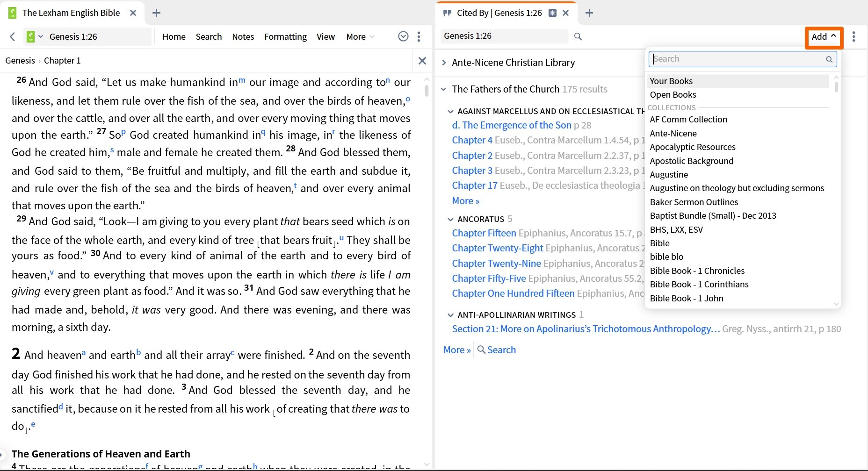
Task: Expand the Ante-Nicene Christian Library section
Action: click(x=444, y=63)
